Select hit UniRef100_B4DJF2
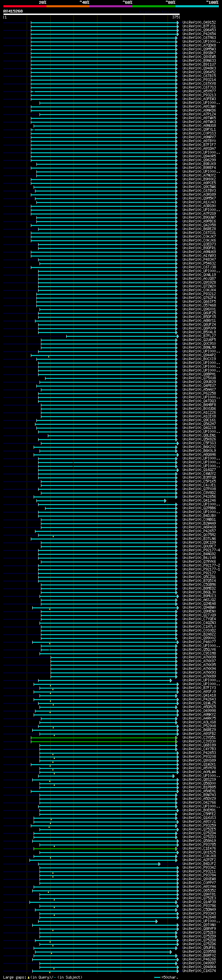This screenshot has height=980, width=222. click(199, 864)
